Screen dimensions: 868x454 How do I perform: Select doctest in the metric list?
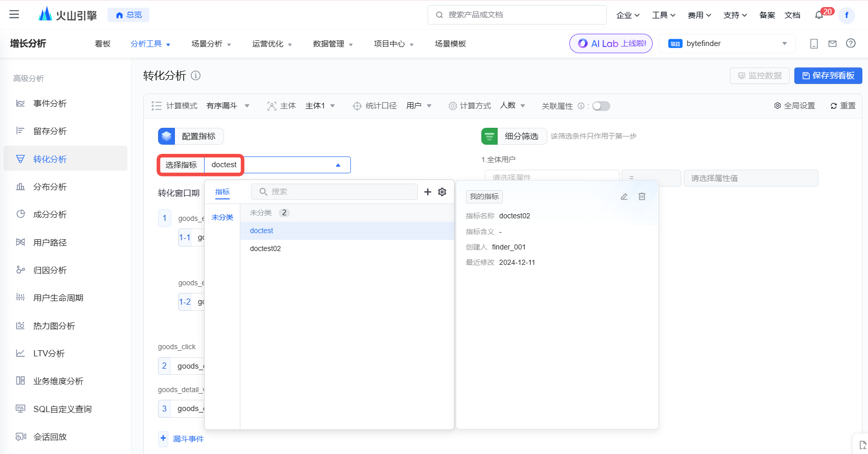tap(347, 231)
